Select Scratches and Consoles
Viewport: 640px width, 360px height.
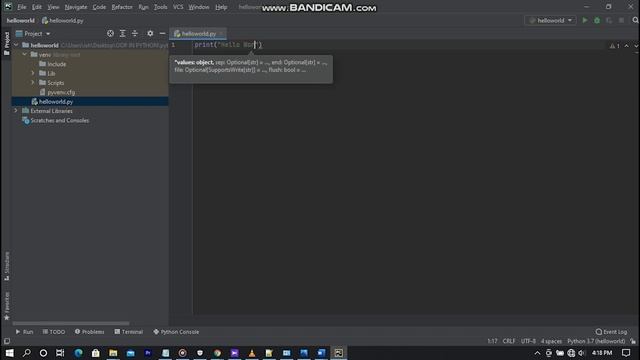coord(56,120)
